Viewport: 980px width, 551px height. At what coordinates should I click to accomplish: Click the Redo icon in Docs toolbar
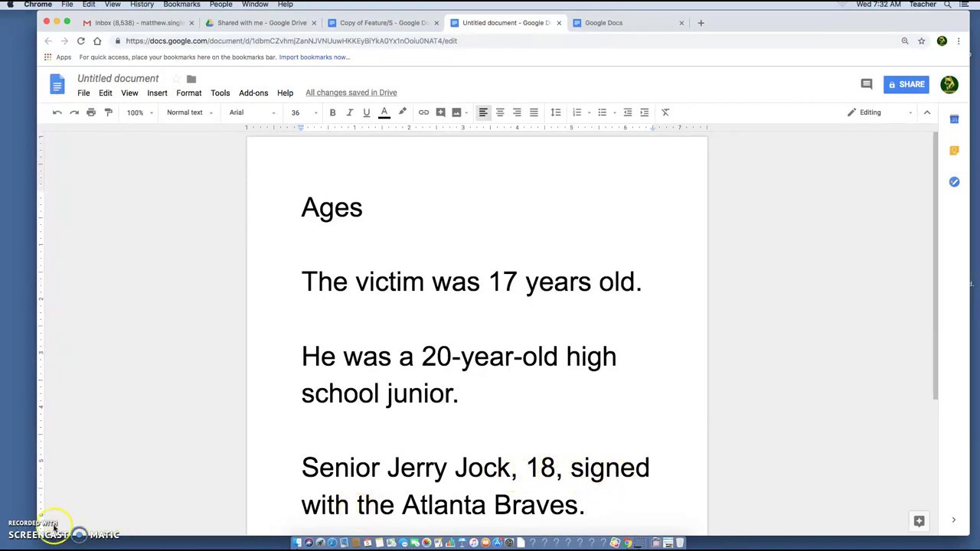coord(74,112)
